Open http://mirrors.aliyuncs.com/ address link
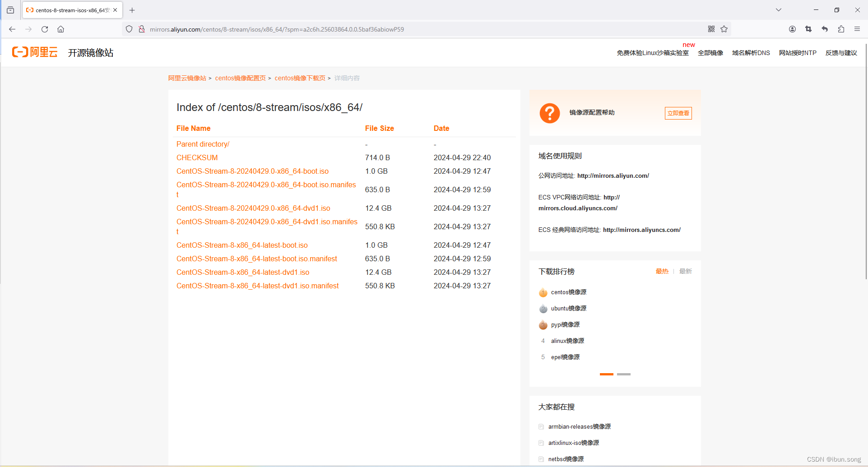868x467 pixels. (641, 230)
